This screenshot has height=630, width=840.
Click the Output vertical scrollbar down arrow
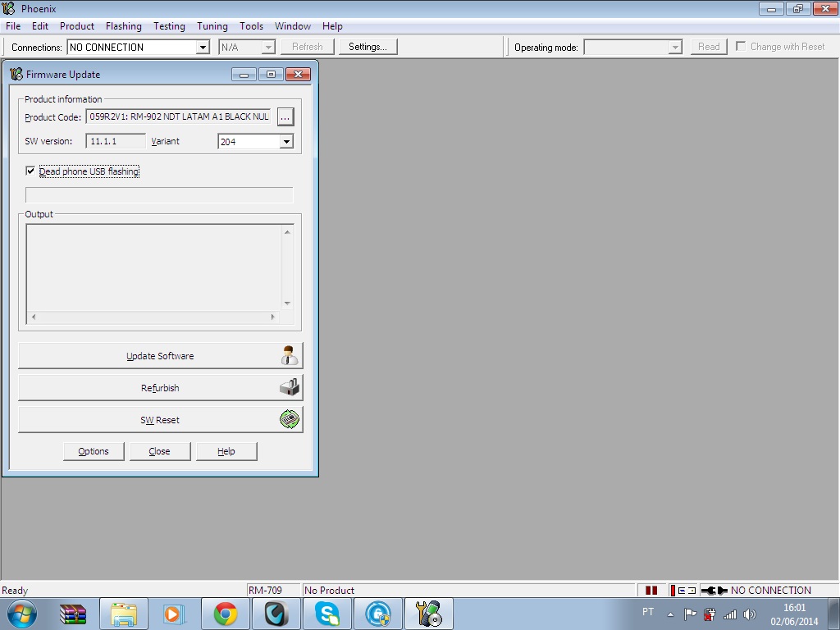click(x=287, y=304)
